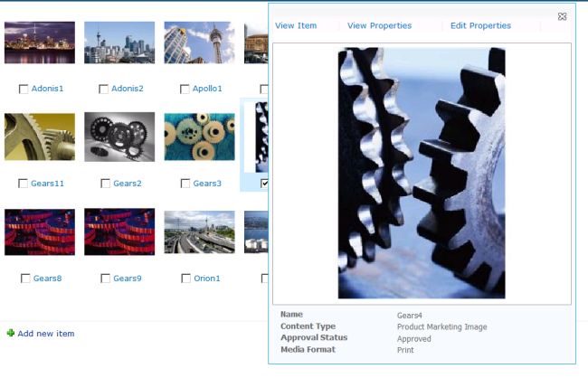Click the Name value Gears4

point(410,316)
